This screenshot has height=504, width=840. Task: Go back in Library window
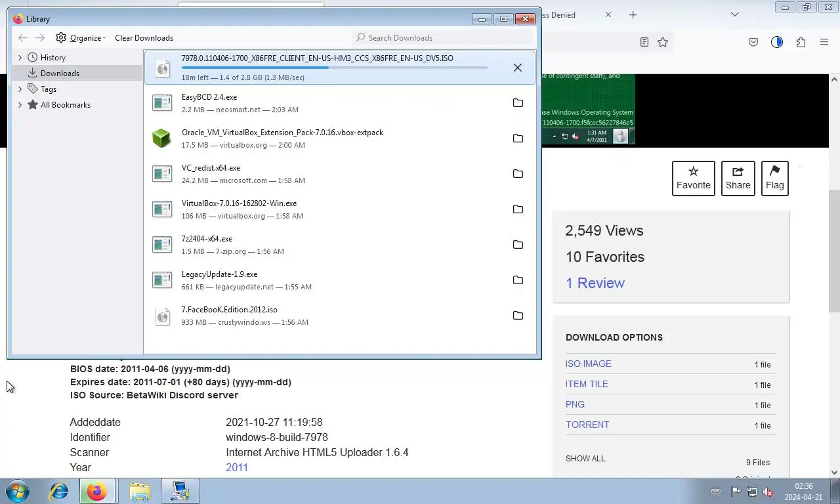tap(23, 38)
